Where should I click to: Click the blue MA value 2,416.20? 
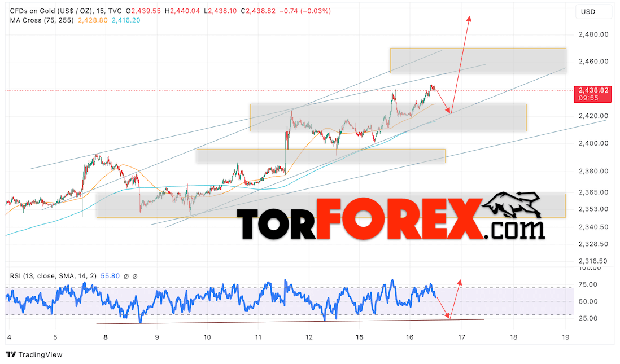coord(126,20)
